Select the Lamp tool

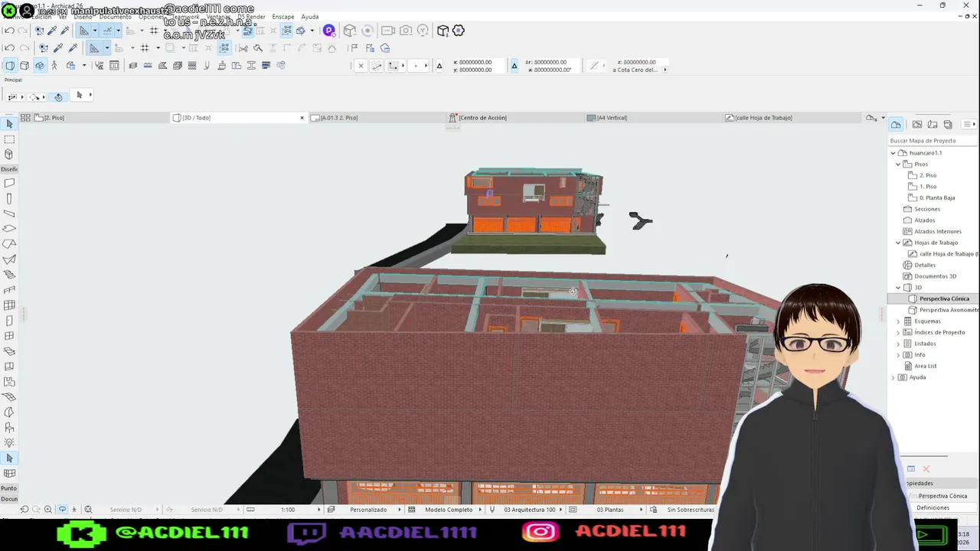coord(9,443)
